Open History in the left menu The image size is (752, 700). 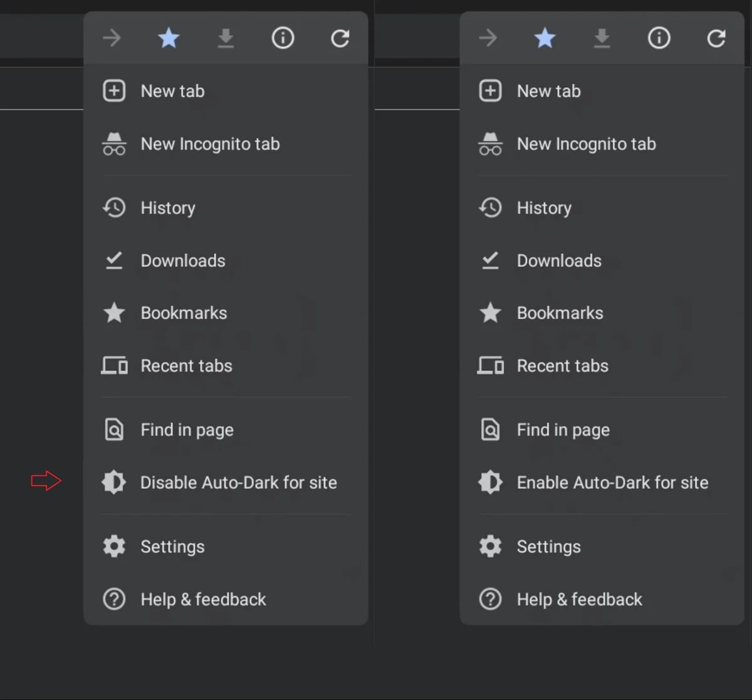[226, 207]
